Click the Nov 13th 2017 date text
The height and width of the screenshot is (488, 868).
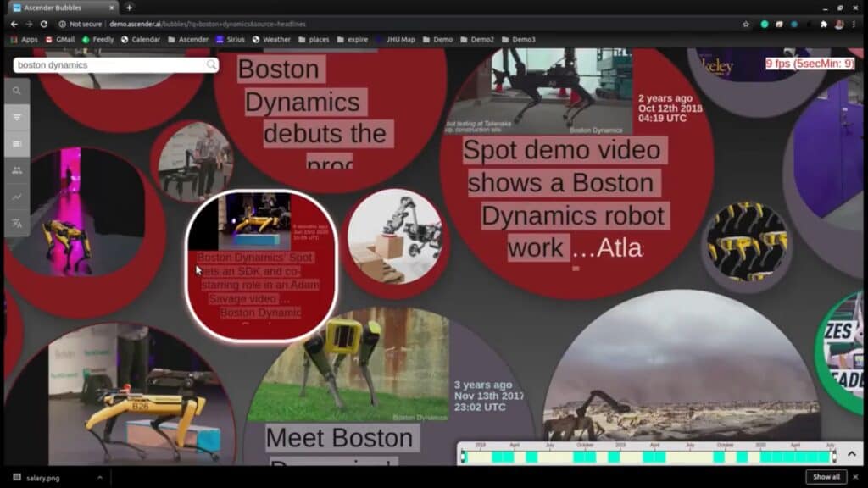(x=487, y=396)
